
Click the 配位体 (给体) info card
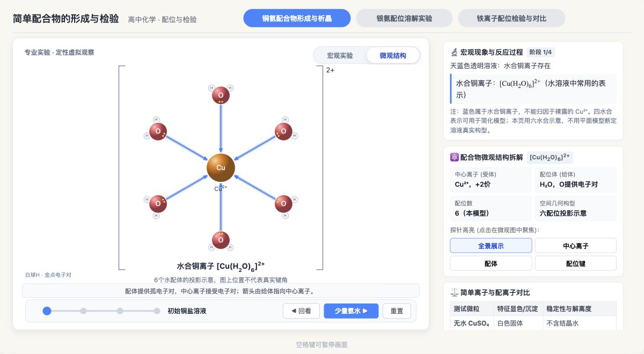pos(576,180)
